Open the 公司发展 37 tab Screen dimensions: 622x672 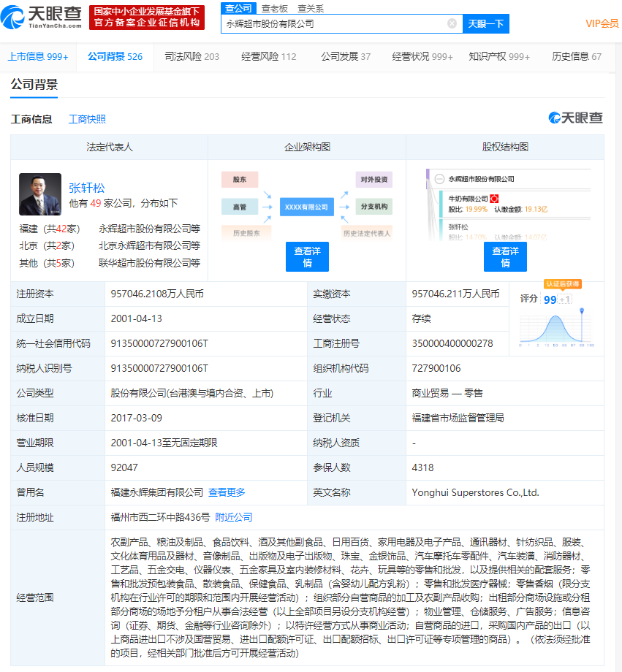coord(346,56)
